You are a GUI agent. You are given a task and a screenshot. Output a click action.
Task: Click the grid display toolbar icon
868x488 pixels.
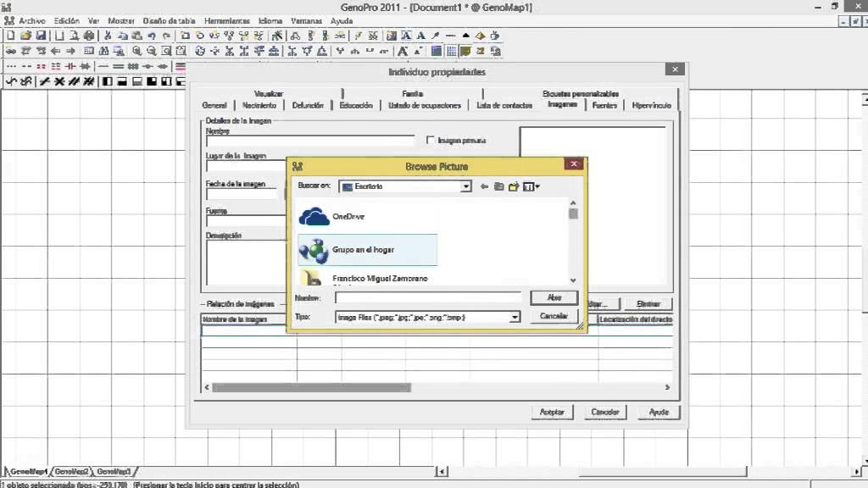(x=451, y=51)
